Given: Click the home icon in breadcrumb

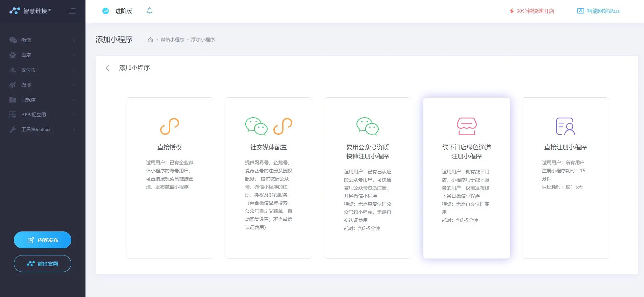Looking at the screenshot, I should tap(151, 40).
